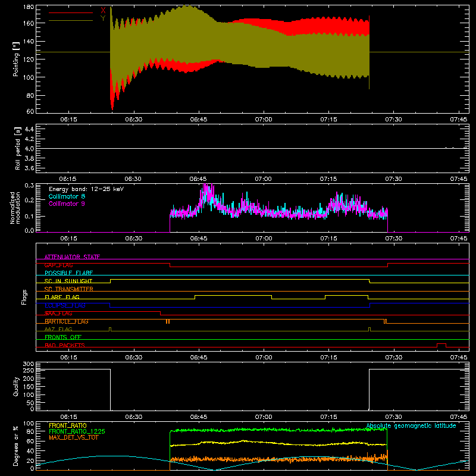This screenshot has height=476, width=476.
Task: Click the Roll period axis title
Action: pyautogui.click(x=18, y=148)
